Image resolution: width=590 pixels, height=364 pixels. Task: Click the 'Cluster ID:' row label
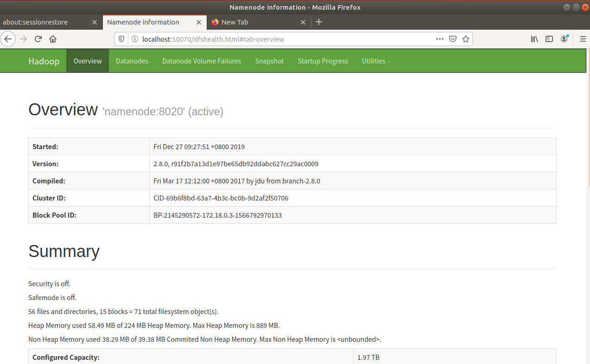(49, 198)
